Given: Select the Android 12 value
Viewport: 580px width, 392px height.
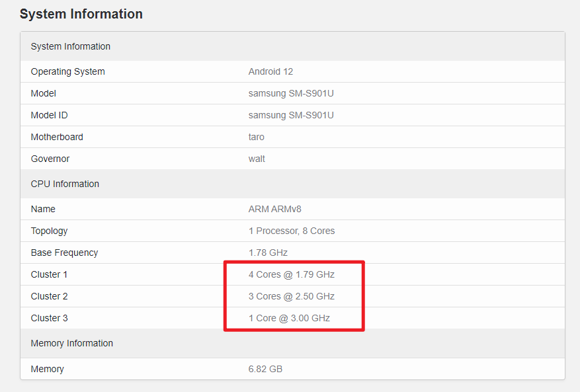Looking at the screenshot, I should pos(270,71).
